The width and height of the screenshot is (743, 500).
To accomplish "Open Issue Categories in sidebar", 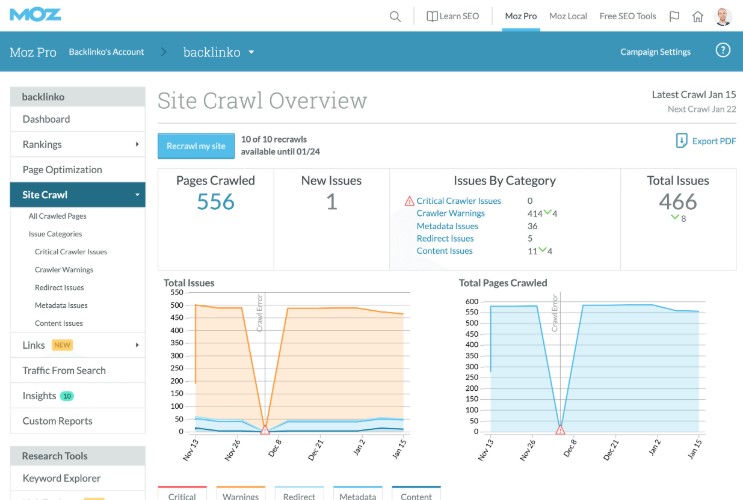I will 55,234.
